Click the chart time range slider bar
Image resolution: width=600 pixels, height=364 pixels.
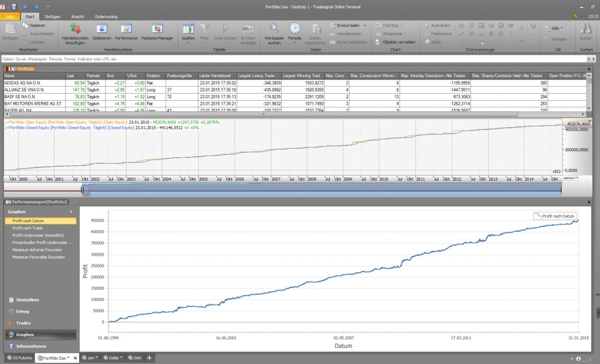(x=321, y=188)
